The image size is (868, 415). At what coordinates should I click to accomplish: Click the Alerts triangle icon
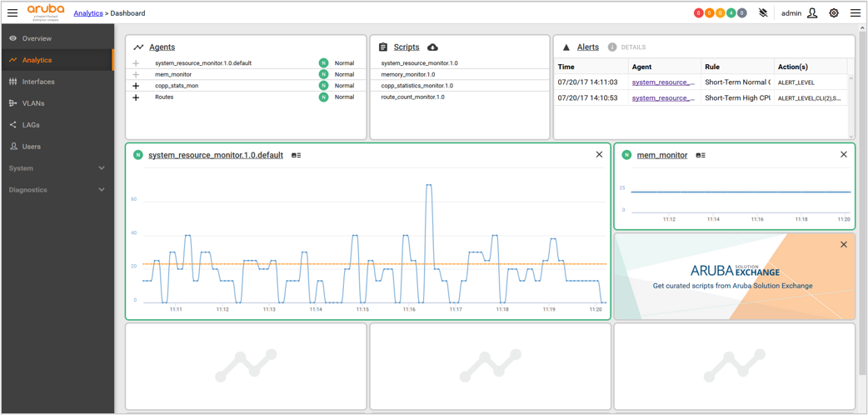(566, 47)
